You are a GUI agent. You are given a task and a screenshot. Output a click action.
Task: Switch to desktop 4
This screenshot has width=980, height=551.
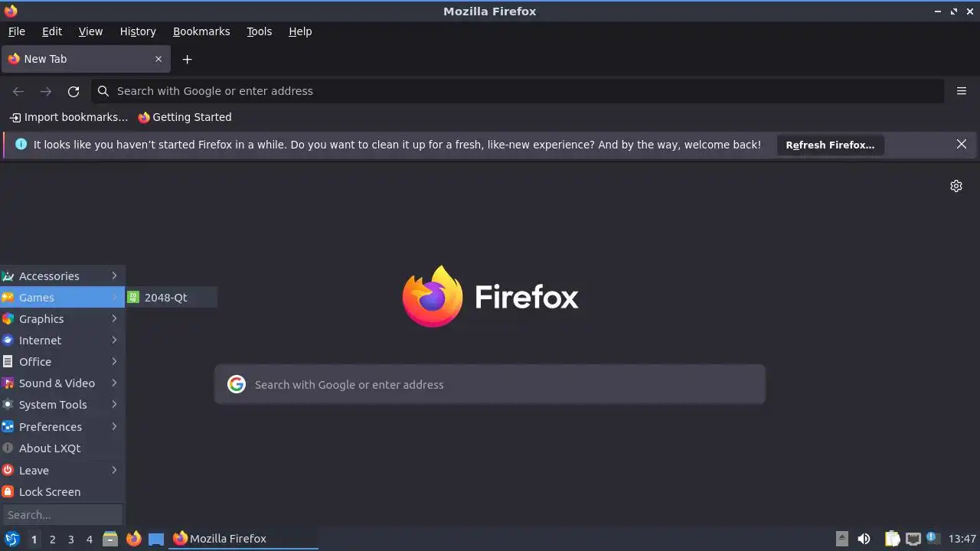[x=89, y=539]
